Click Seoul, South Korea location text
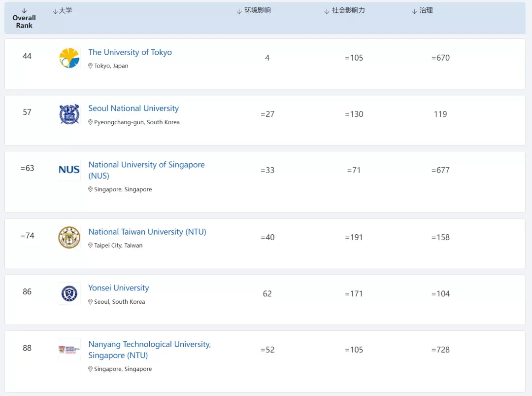This screenshot has height=396, width=532. point(119,302)
